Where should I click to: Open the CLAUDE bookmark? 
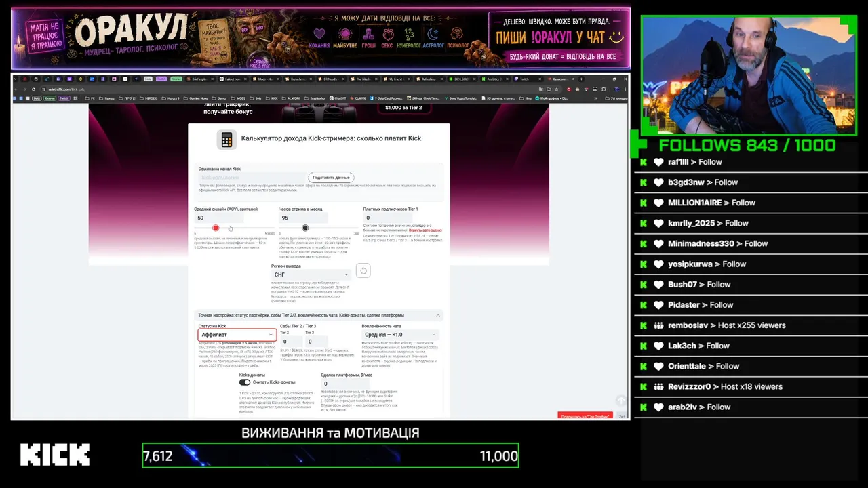pos(358,98)
